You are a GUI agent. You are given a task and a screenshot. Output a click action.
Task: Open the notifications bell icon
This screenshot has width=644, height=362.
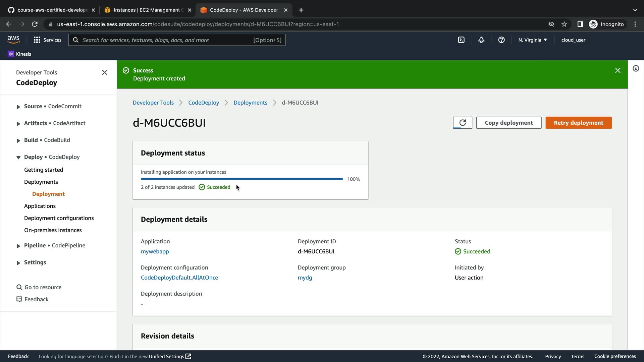pyautogui.click(x=481, y=40)
